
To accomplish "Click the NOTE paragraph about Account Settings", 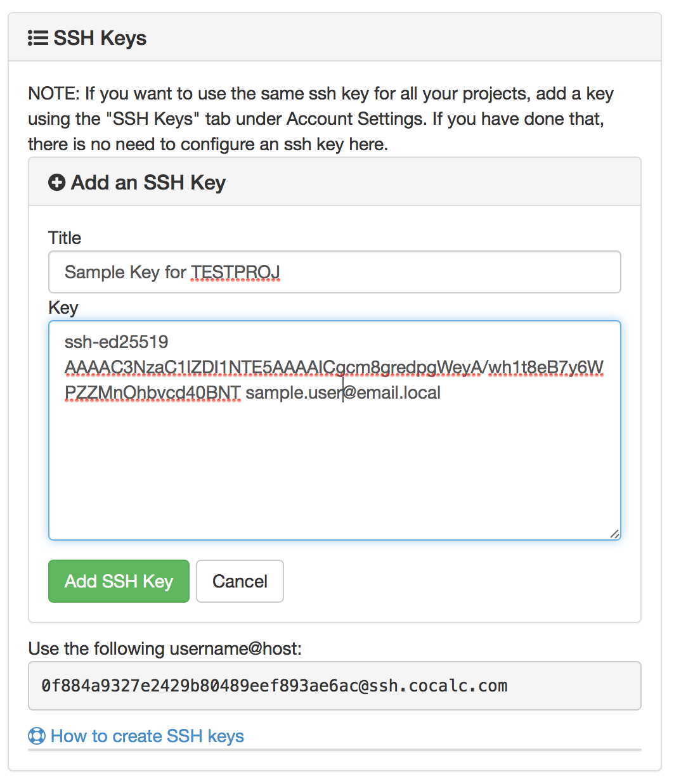I will pyautogui.click(x=320, y=119).
